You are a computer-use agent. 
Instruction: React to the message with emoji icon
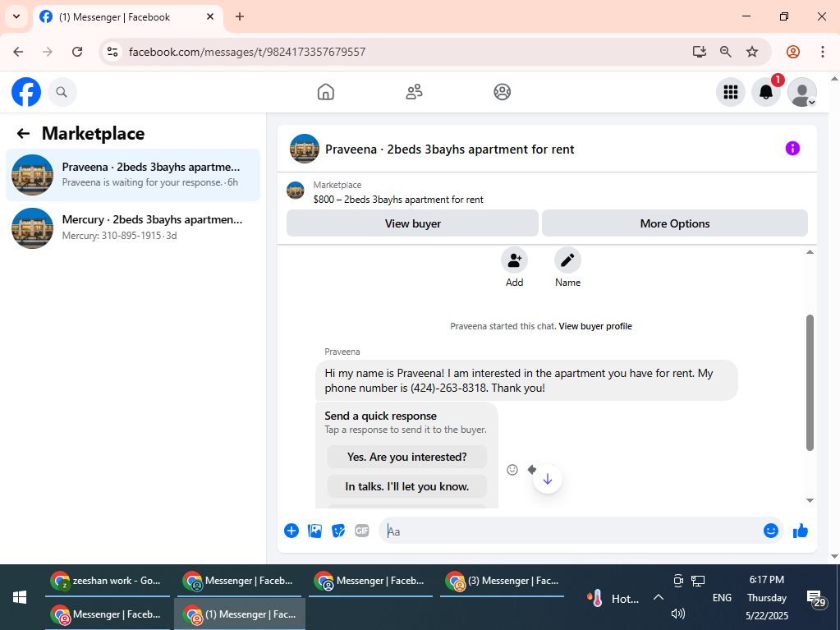(x=512, y=470)
